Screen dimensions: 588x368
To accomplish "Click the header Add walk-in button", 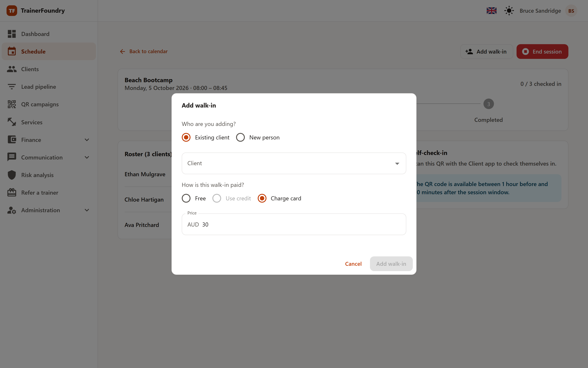I will pos(487,51).
